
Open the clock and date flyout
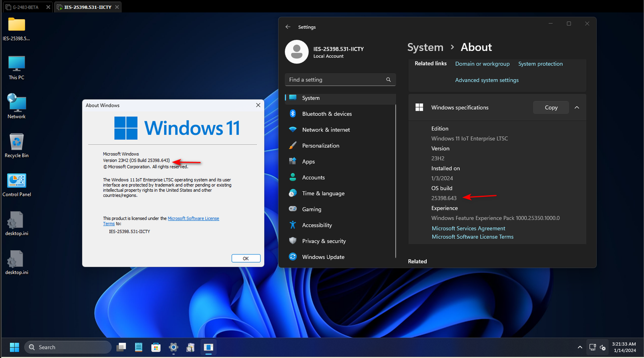tap(624, 347)
